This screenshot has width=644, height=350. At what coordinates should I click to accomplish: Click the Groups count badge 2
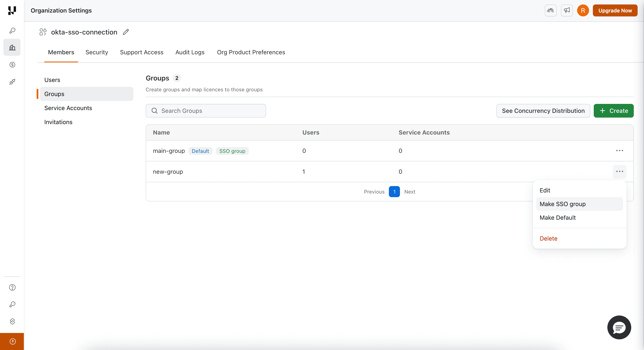tap(177, 78)
